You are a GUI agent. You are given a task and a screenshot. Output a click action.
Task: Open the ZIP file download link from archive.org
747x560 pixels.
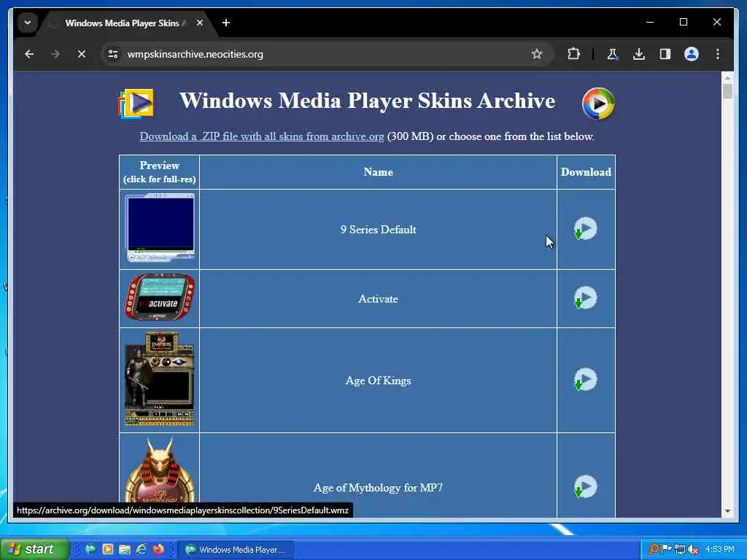[x=262, y=136]
